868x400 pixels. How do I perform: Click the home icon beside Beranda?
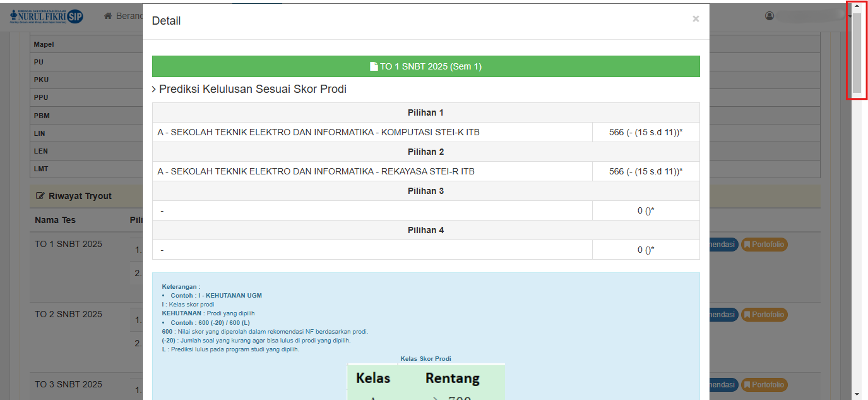pyautogui.click(x=108, y=16)
